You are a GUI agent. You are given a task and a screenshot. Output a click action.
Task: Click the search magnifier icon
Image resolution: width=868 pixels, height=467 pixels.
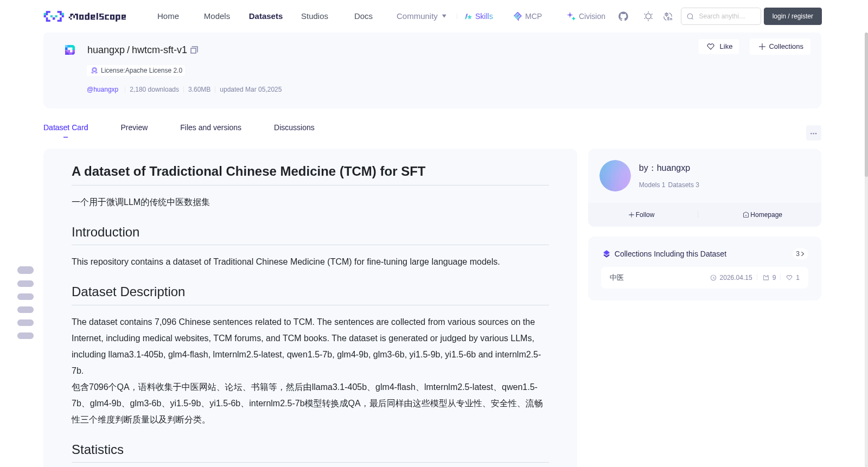(690, 16)
